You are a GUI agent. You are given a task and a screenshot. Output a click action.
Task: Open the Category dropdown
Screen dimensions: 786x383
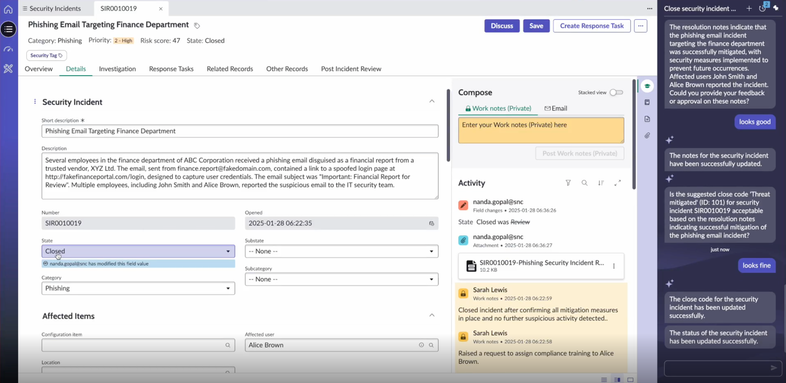click(x=138, y=288)
